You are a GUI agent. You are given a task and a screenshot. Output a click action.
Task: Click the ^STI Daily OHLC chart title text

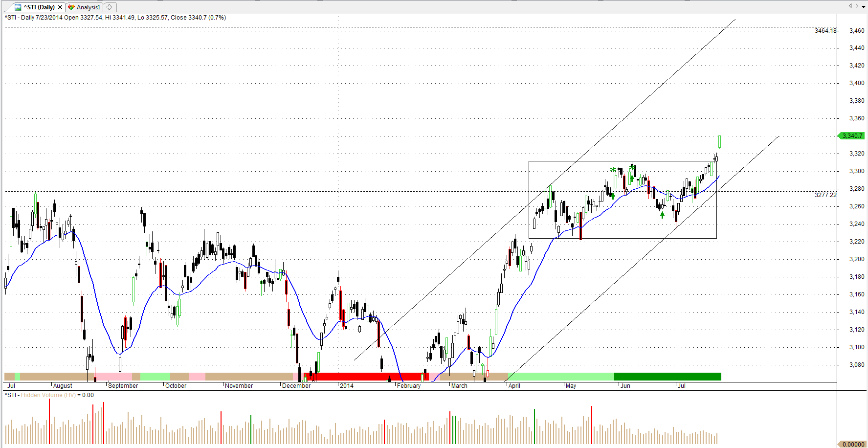[x=115, y=18]
